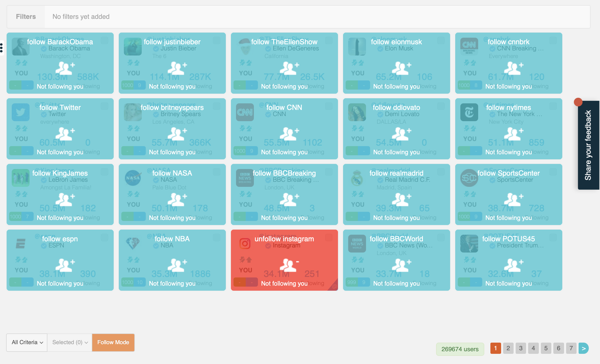600x364 pixels.
Task: Open the three-dot side menu handle
Action: coord(2,48)
